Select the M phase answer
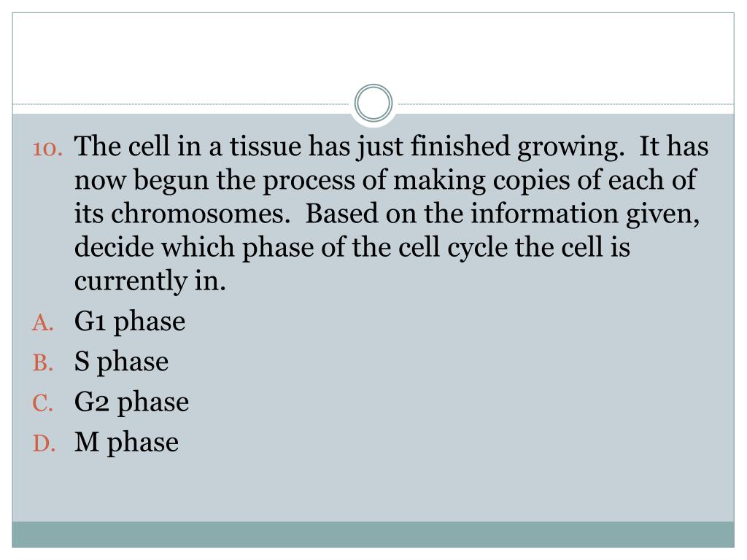The width and height of the screenshot is (747, 560). coord(126,442)
